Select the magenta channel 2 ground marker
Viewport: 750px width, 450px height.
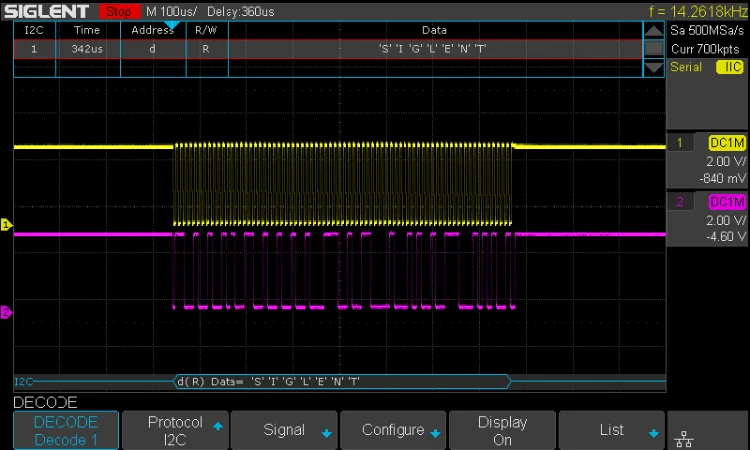click(5, 312)
